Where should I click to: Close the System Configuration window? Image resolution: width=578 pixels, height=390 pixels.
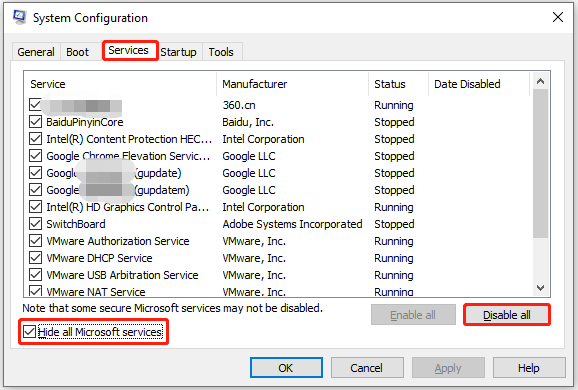pyautogui.click(x=558, y=17)
